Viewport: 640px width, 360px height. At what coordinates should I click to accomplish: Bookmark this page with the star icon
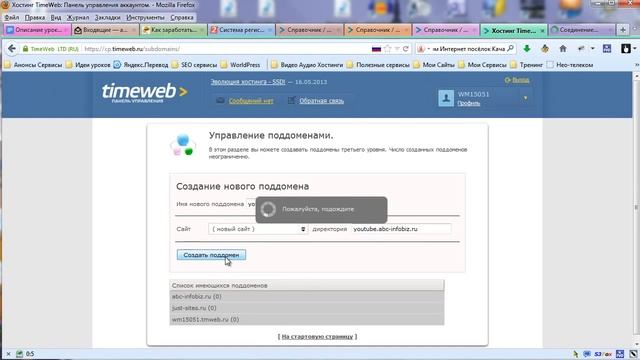387,49
